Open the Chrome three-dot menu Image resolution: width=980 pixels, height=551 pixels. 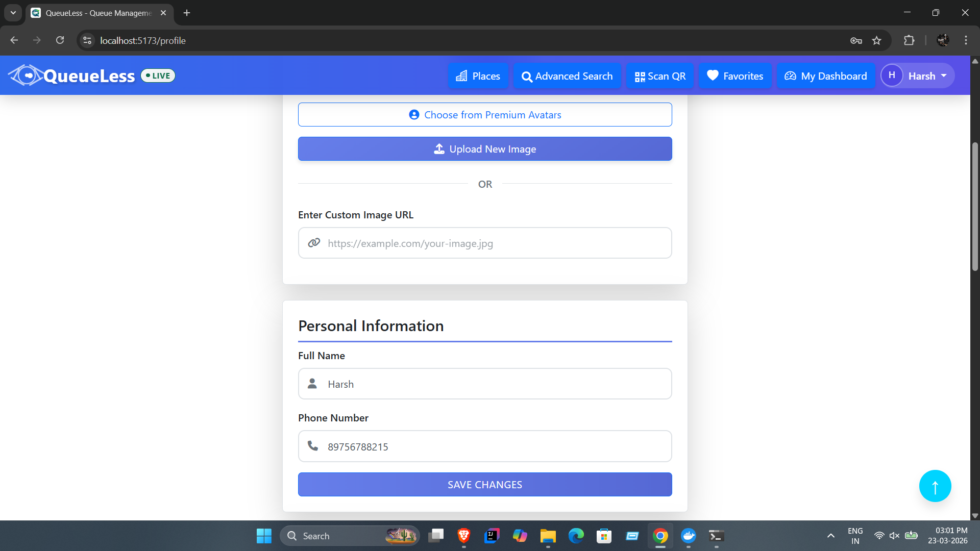[x=966, y=40]
